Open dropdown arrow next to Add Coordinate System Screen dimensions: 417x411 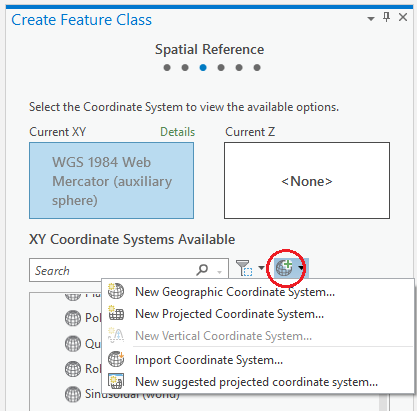point(301,268)
